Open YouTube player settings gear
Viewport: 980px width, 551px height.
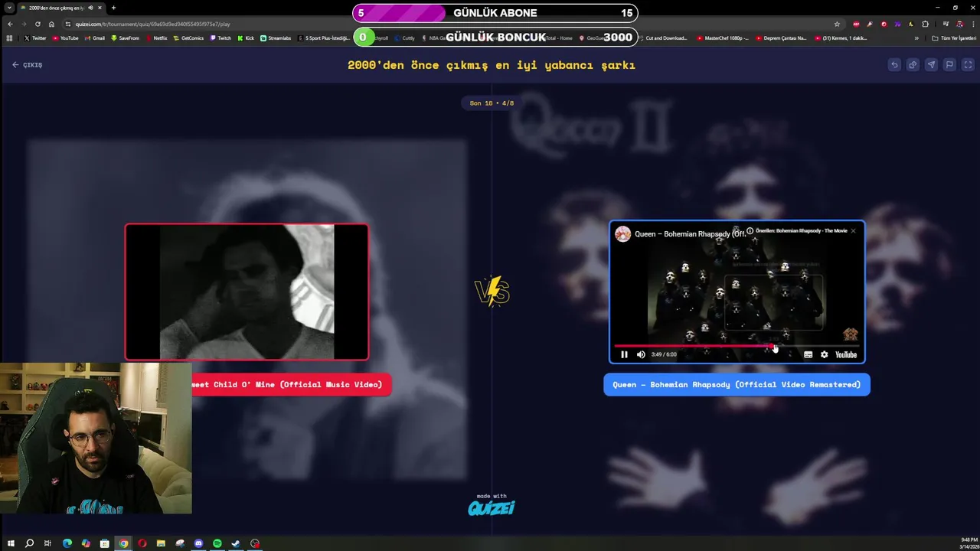pyautogui.click(x=824, y=354)
